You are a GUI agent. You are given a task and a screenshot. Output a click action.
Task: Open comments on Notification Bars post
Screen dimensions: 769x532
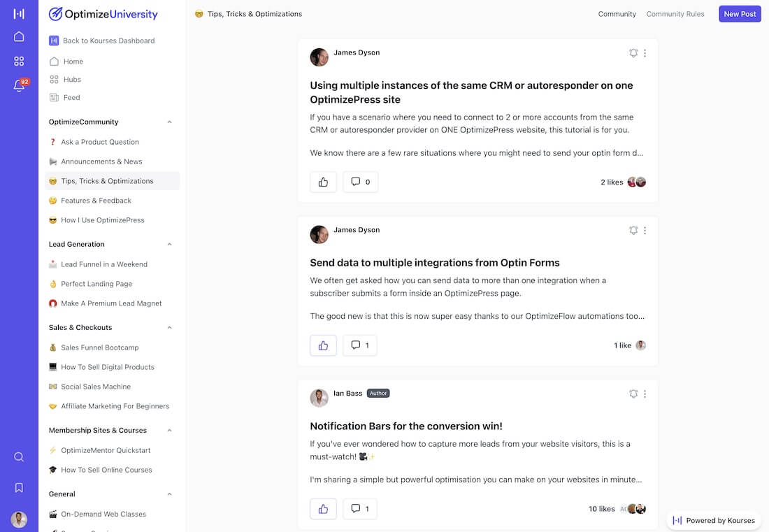coord(359,508)
